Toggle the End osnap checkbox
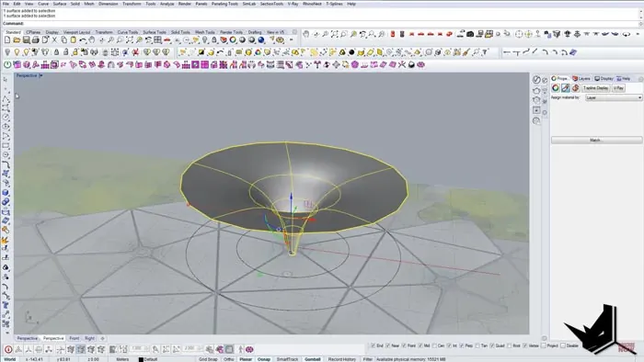The height and width of the screenshot is (362, 644). 373,346
